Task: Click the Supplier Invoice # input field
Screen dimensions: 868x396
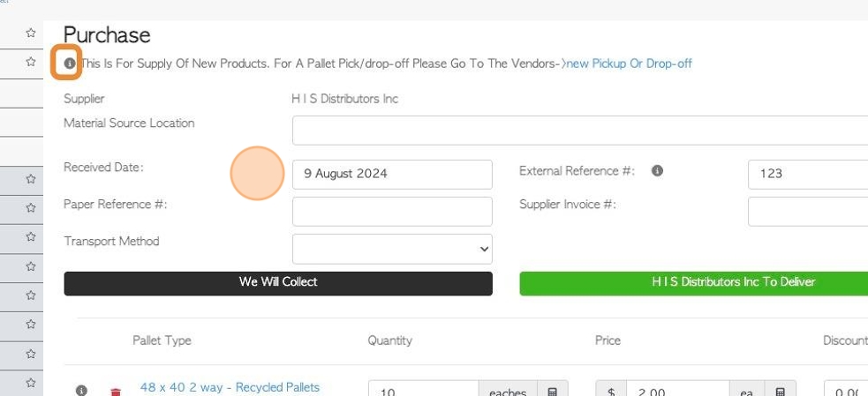Action: click(808, 212)
